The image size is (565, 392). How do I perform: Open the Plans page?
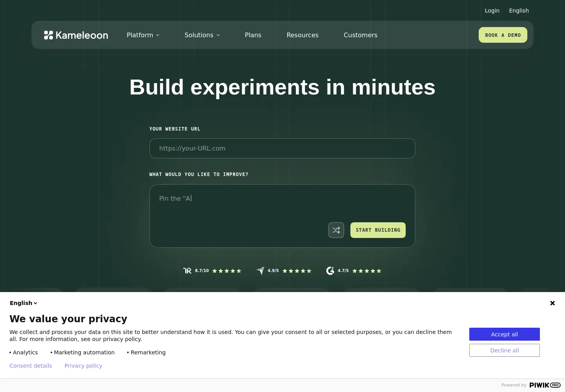tap(253, 35)
